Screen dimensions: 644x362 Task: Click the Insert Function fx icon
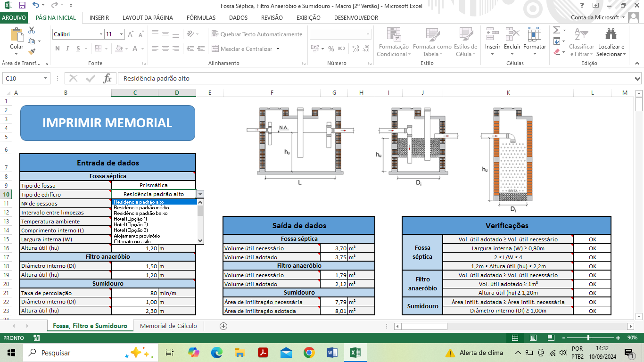pos(107,78)
